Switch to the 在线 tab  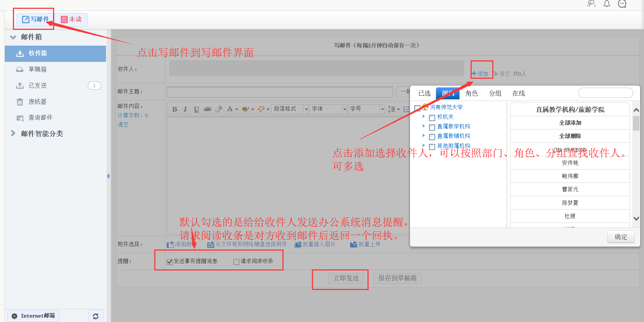[x=518, y=93]
